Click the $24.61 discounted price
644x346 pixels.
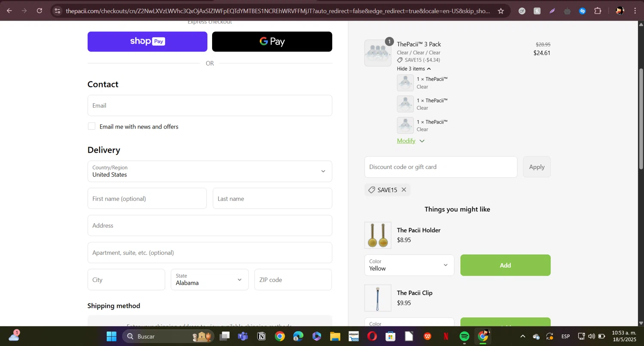[542, 53]
